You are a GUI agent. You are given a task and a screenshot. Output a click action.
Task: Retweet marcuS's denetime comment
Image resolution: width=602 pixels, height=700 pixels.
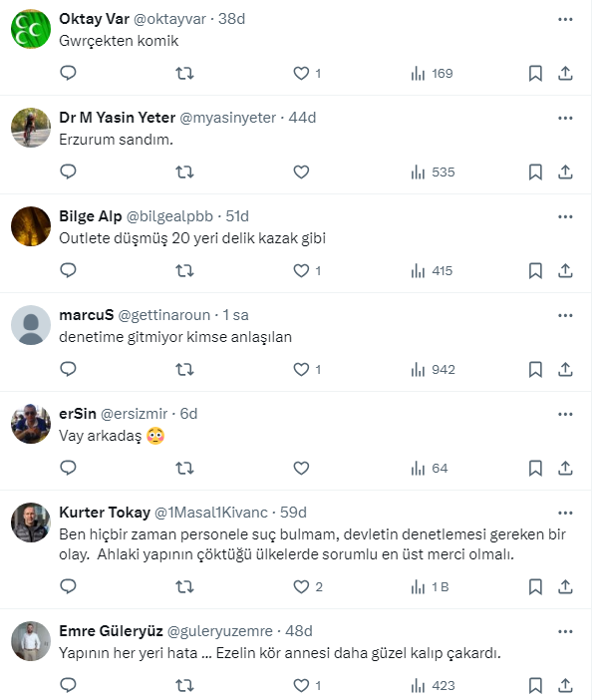184,369
